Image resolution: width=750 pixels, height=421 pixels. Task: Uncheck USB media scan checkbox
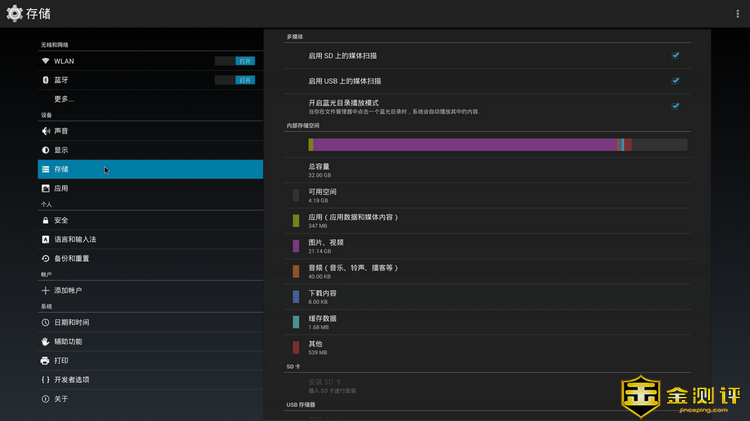pyautogui.click(x=676, y=81)
